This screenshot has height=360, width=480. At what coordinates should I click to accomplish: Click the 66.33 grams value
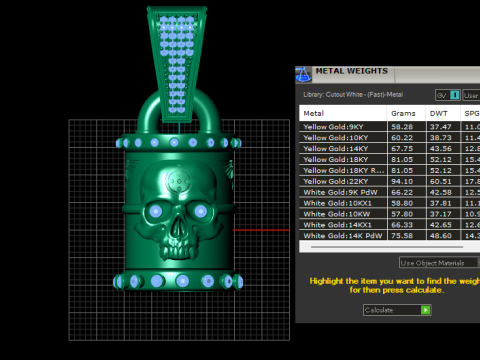tap(402, 225)
